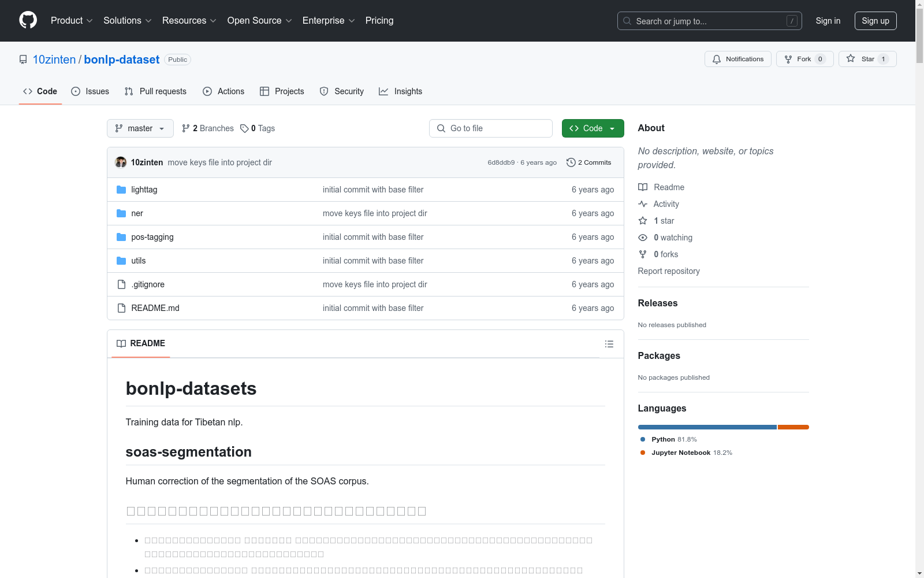The image size is (924, 578).
Task: View the 2 Commits history
Action: click(x=589, y=162)
